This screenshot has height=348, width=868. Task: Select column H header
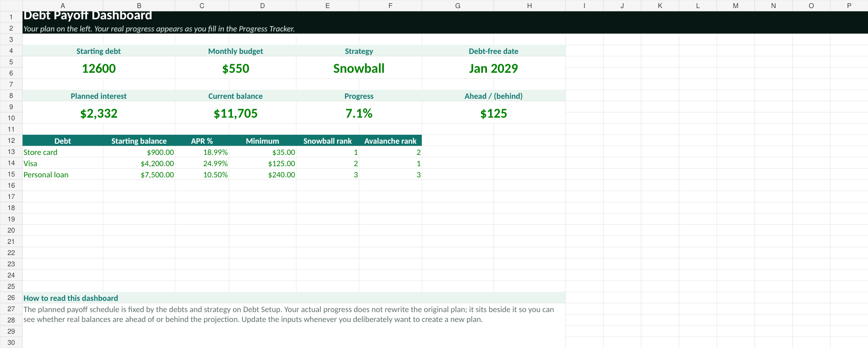(x=530, y=5)
